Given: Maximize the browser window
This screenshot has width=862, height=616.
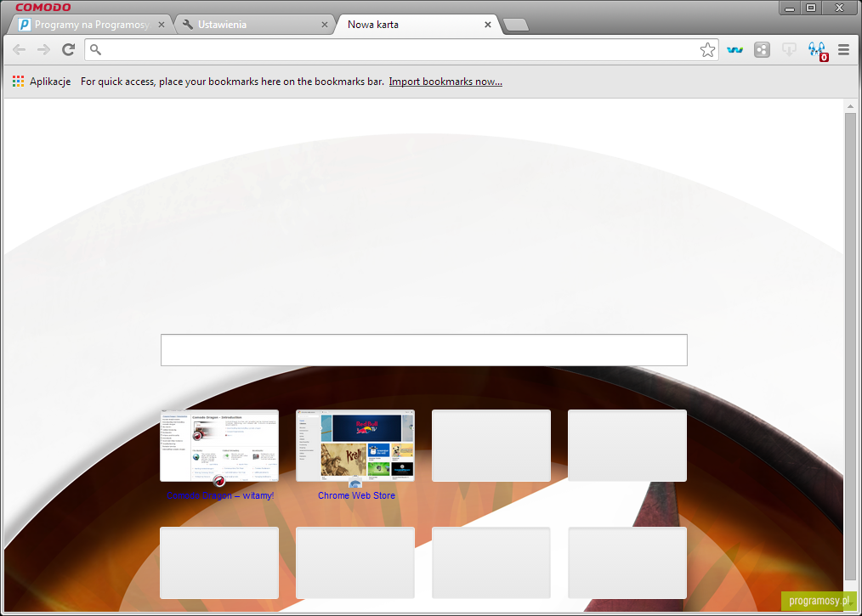Looking at the screenshot, I should coord(811,8).
